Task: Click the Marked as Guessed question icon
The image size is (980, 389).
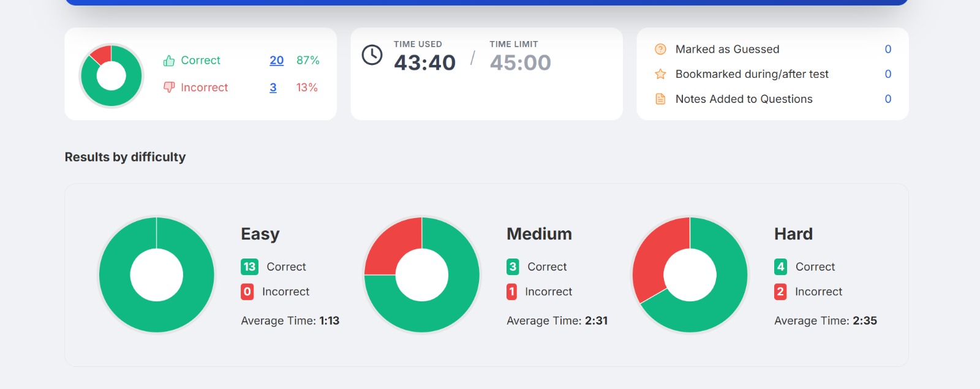Action: point(660,49)
